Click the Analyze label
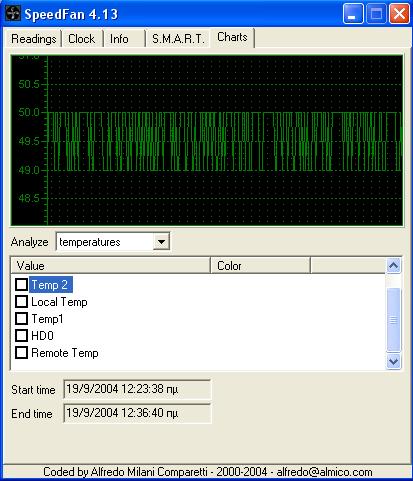Viewport: 413px width, 481px height. (x=29, y=242)
